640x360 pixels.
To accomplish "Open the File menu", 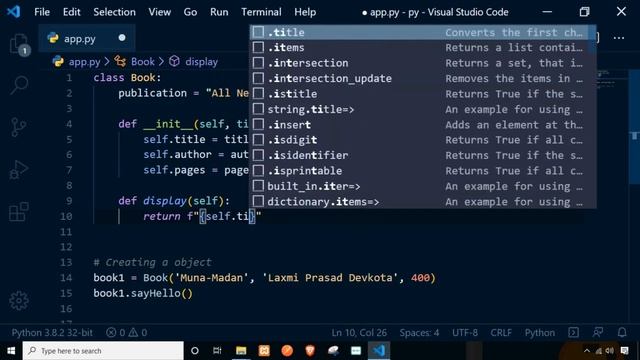I will click(x=42, y=12).
